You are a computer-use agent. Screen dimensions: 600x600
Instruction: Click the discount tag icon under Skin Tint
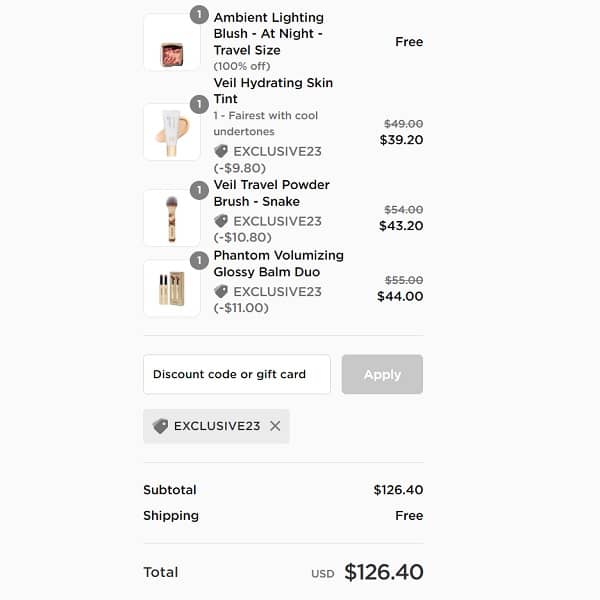tap(221, 151)
